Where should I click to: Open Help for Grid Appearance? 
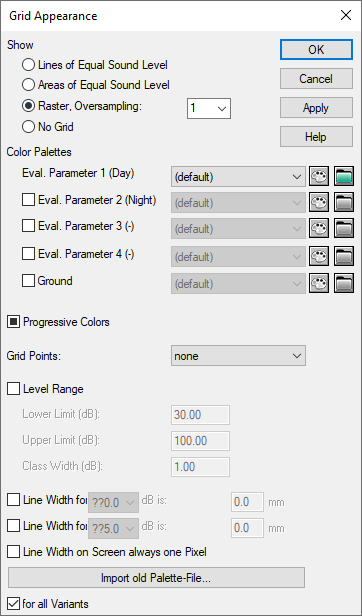pos(316,137)
